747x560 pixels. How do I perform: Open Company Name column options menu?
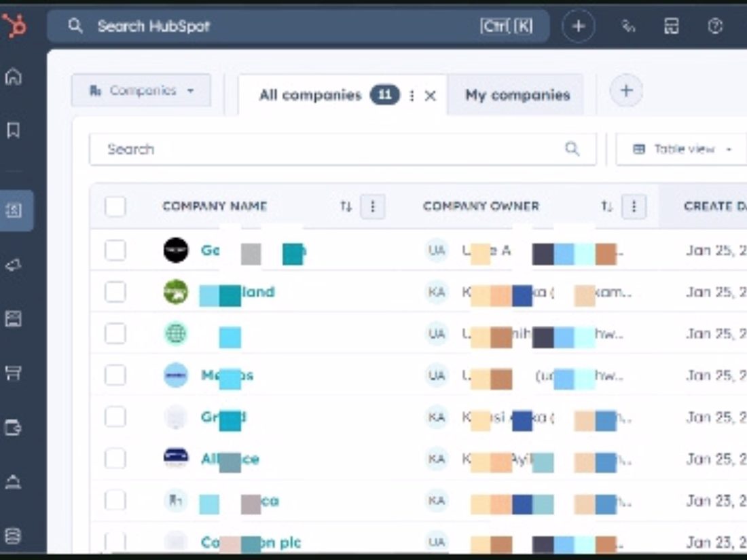tap(373, 206)
